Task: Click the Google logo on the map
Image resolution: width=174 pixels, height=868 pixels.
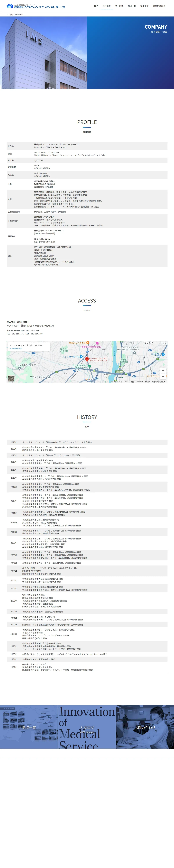Action: coord(87,379)
